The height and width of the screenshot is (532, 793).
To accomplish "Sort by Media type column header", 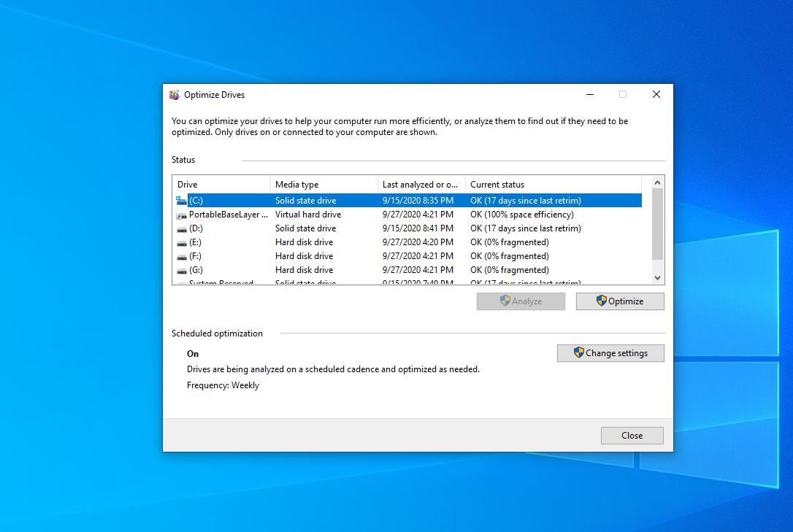I will pos(323,185).
